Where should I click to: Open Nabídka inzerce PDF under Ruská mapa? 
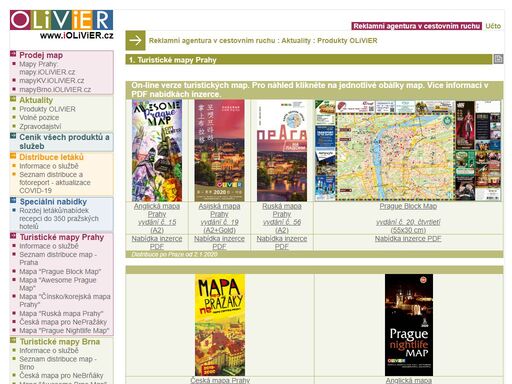pyautogui.click(x=282, y=243)
